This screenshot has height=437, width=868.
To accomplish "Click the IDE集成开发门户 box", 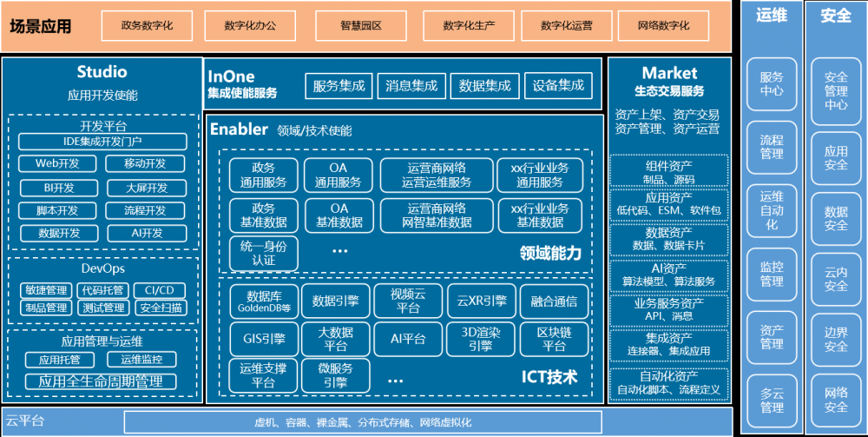I will (102, 142).
